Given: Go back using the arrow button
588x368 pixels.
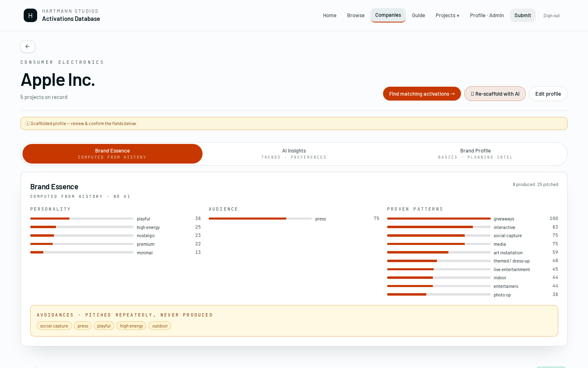Looking at the screenshot, I should (x=28, y=47).
